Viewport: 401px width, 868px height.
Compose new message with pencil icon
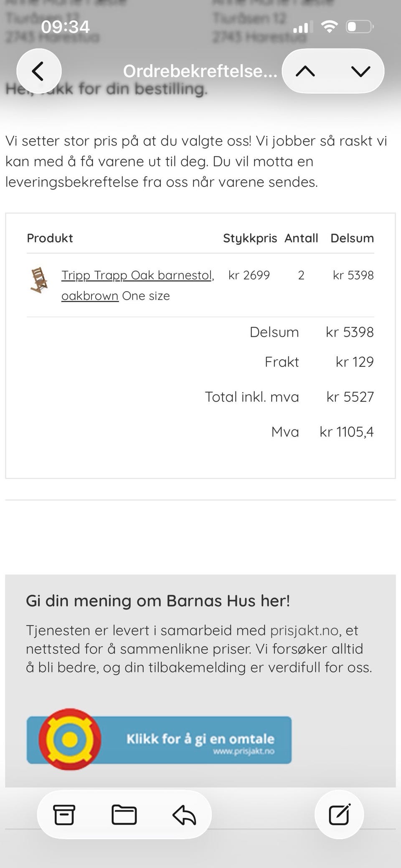tap(339, 814)
